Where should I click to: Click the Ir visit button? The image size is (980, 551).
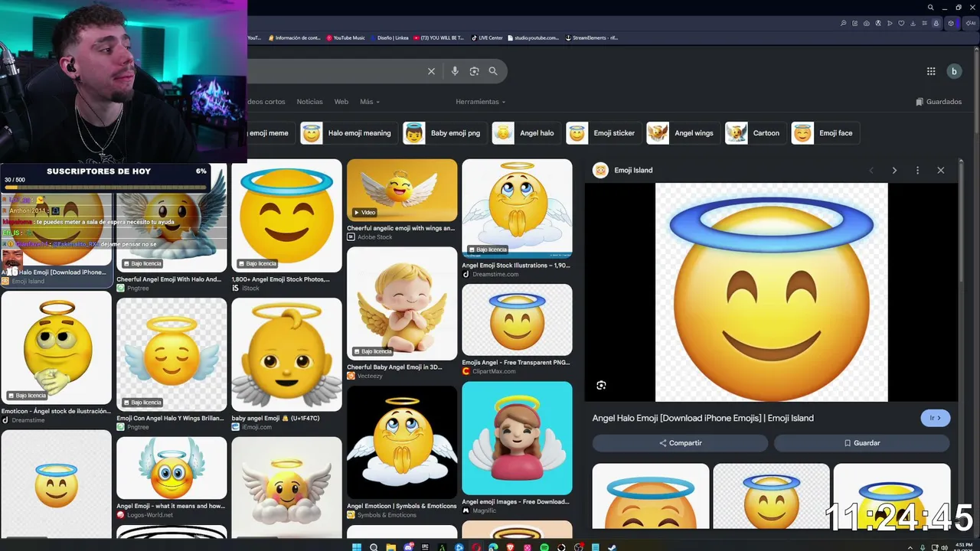coord(936,418)
